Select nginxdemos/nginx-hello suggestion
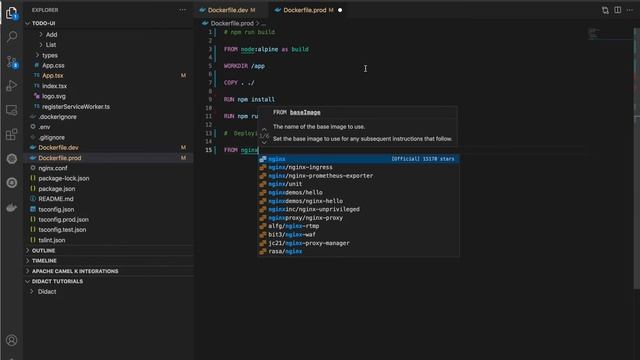Screen dimensions: 640x360 coord(358,201)
